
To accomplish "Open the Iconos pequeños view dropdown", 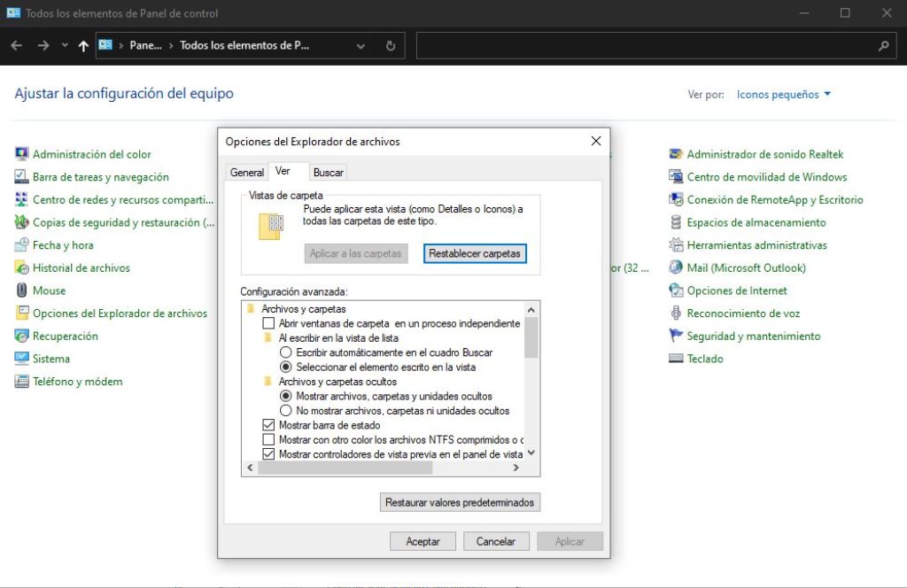I will click(783, 94).
